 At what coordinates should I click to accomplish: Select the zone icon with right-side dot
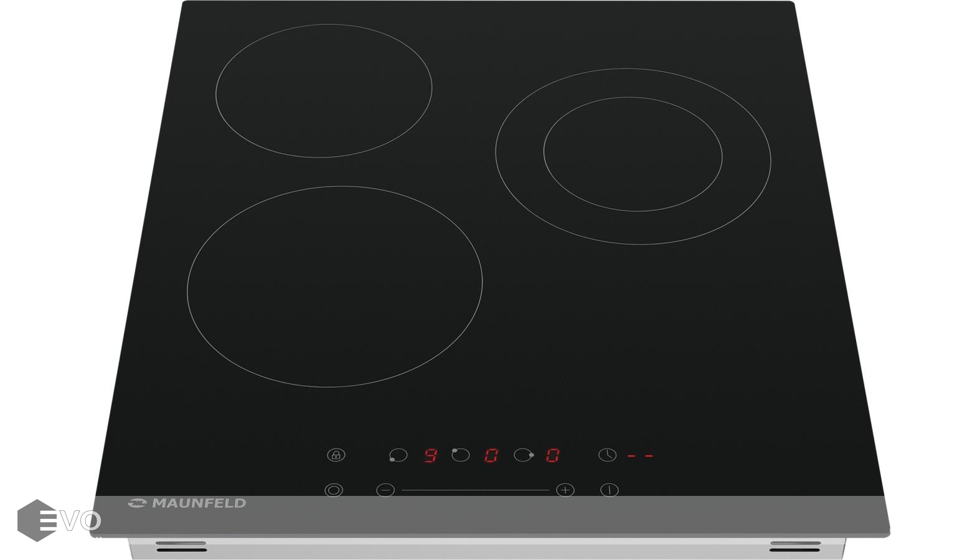pyautogui.click(x=523, y=455)
